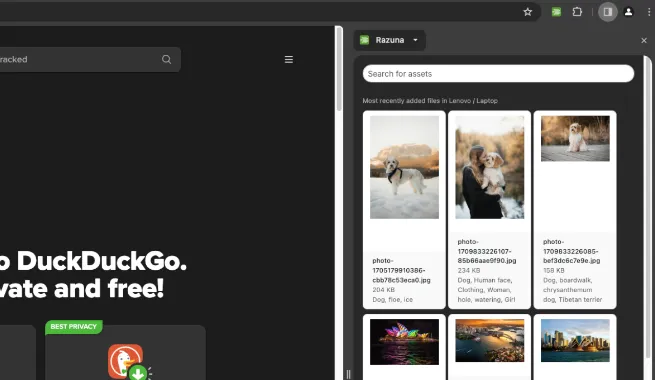Image resolution: width=655 pixels, height=380 pixels.
Task: Select filename photo-1709833226107-85b66aae9f90.jpg
Action: (487, 251)
